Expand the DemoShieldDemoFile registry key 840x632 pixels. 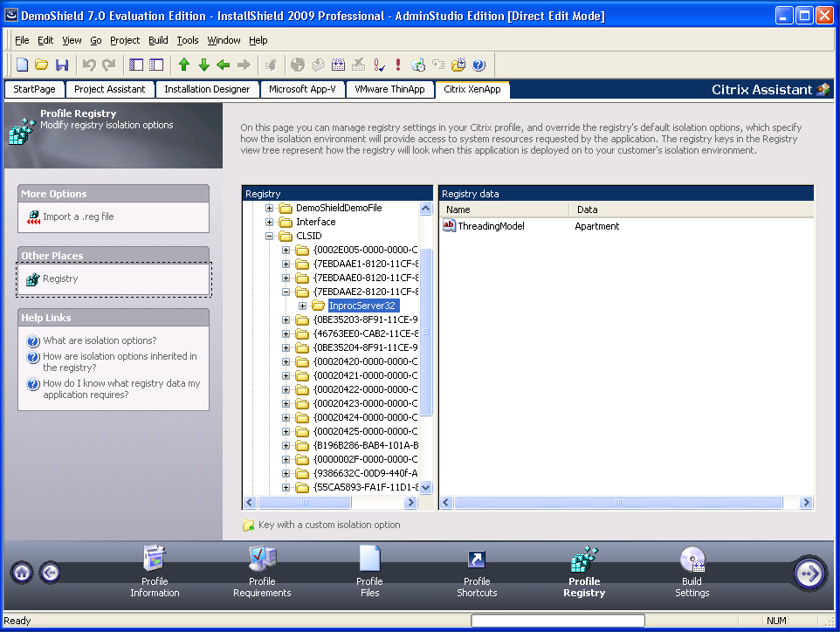271,208
